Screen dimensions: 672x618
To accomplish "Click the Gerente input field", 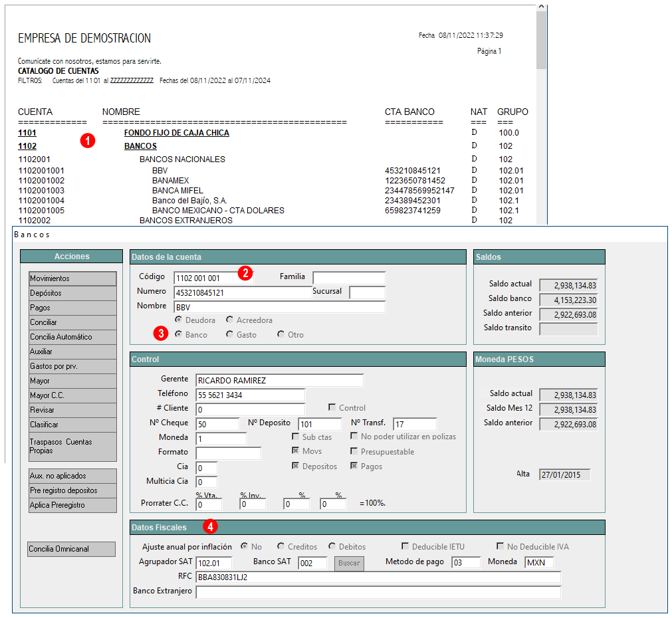I will tap(279, 380).
